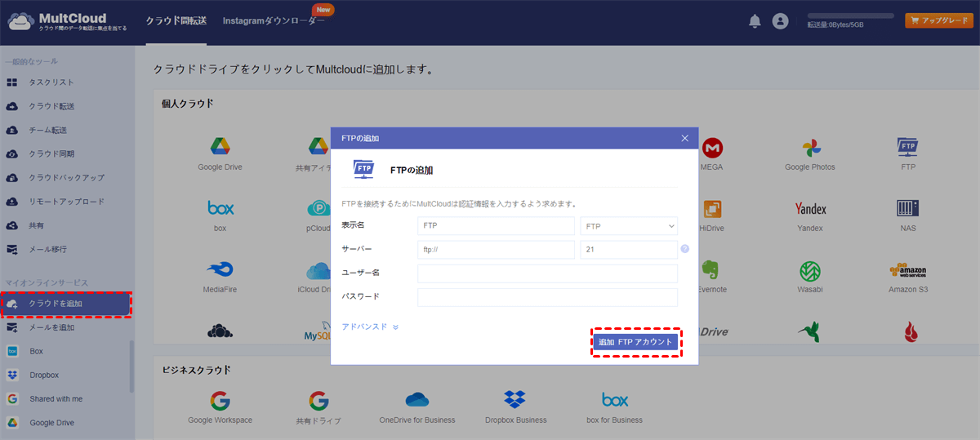The width and height of the screenshot is (980, 440).
Task: Click the サーバー ftp:// input field
Action: click(x=496, y=250)
